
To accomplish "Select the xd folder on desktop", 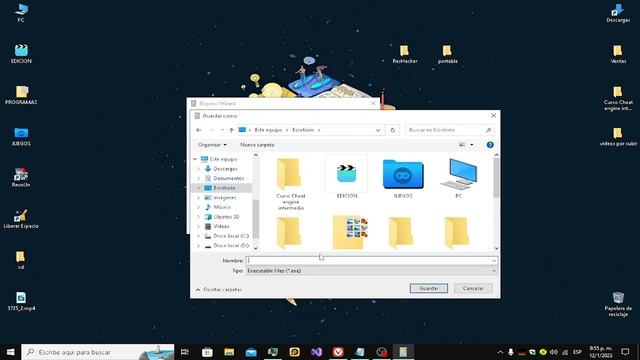I will click(20, 260).
